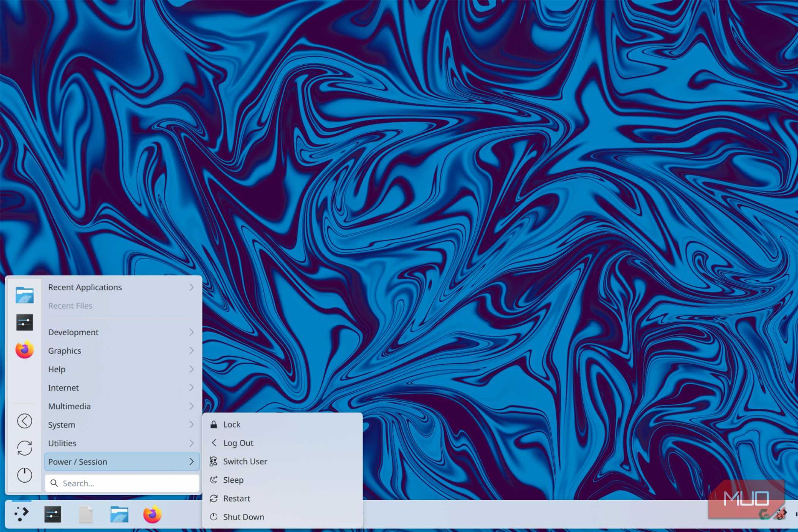
Task: Choose Sleep from the session submenu
Action: [x=282, y=480]
